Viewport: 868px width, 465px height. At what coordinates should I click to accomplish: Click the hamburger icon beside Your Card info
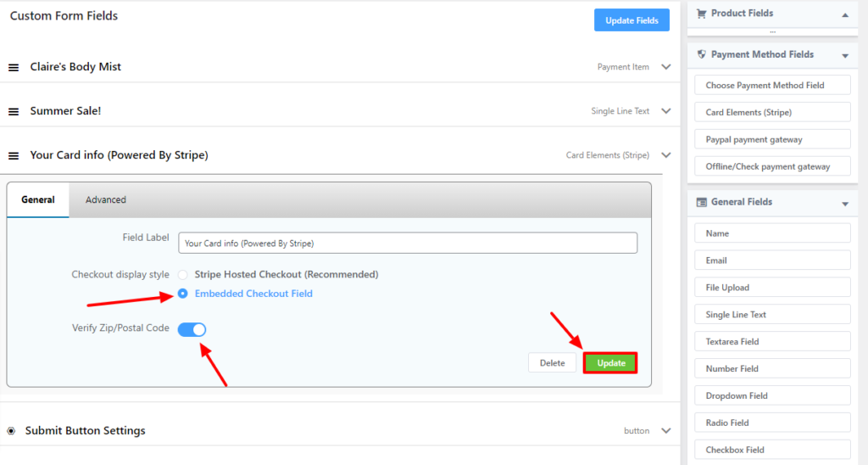tap(14, 155)
